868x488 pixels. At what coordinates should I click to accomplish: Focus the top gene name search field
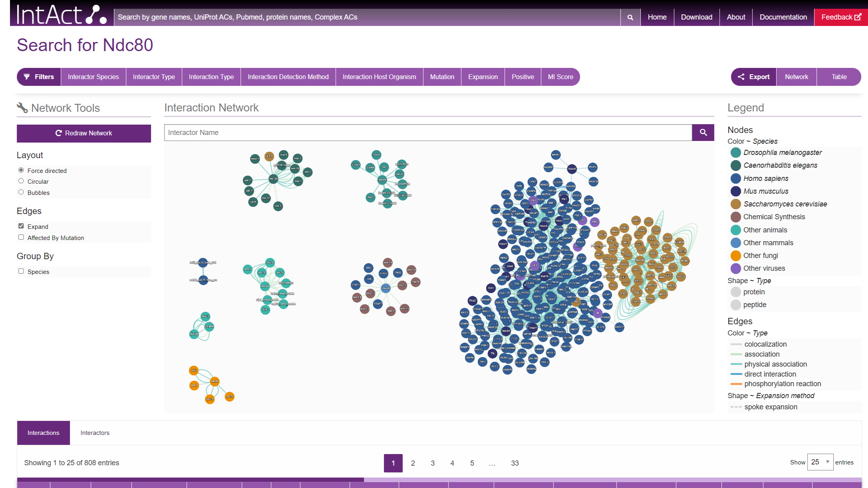[367, 17]
